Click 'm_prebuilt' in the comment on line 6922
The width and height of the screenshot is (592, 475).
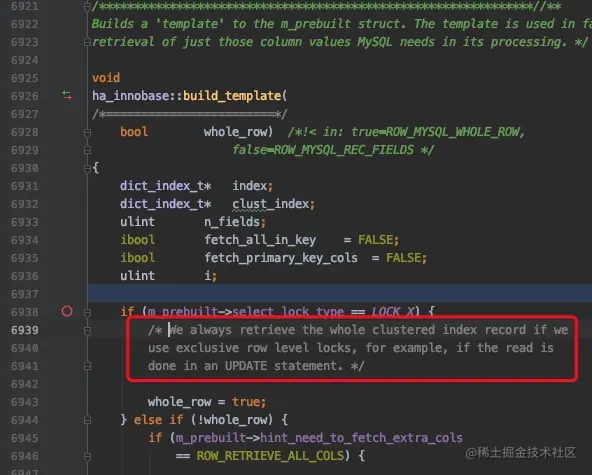(x=316, y=24)
